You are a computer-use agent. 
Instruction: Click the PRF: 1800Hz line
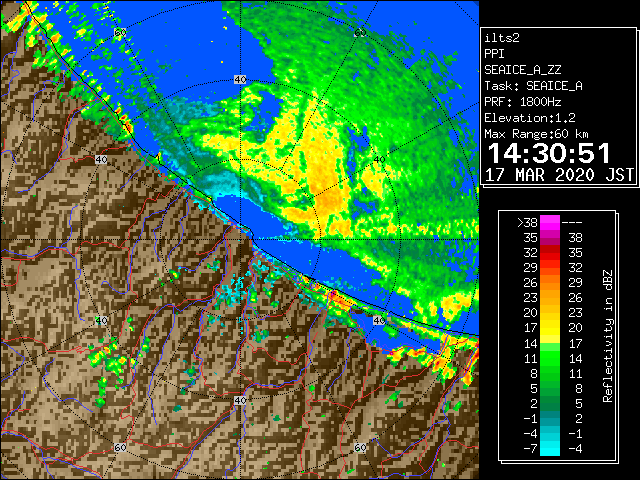click(x=522, y=102)
